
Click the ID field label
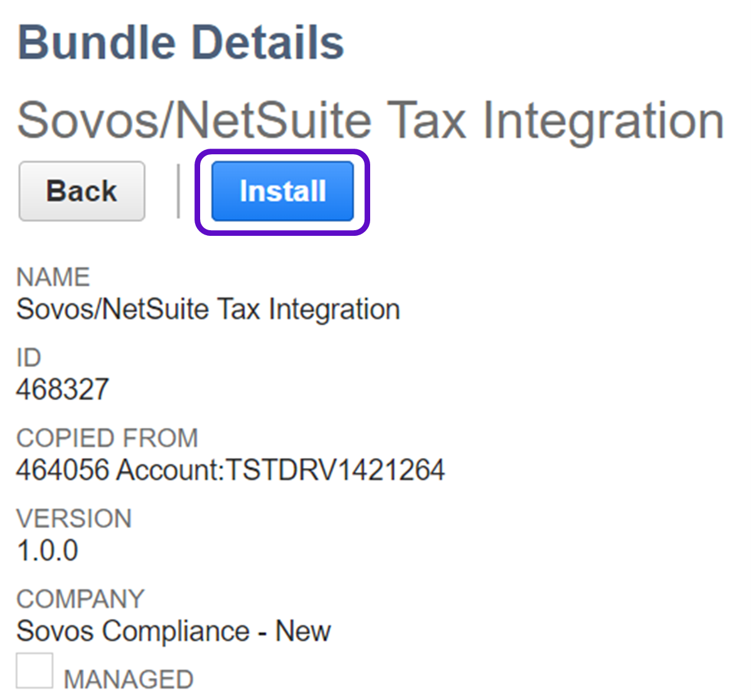(x=29, y=358)
